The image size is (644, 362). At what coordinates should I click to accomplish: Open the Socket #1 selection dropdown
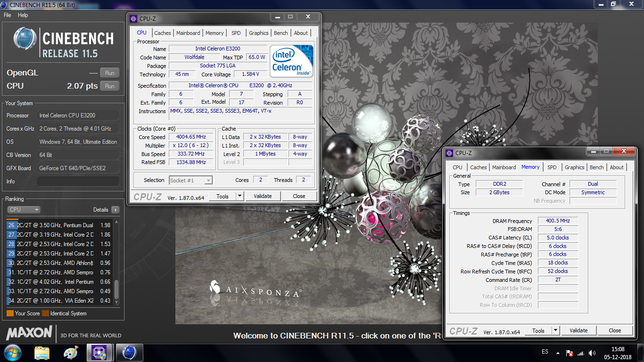(190, 180)
